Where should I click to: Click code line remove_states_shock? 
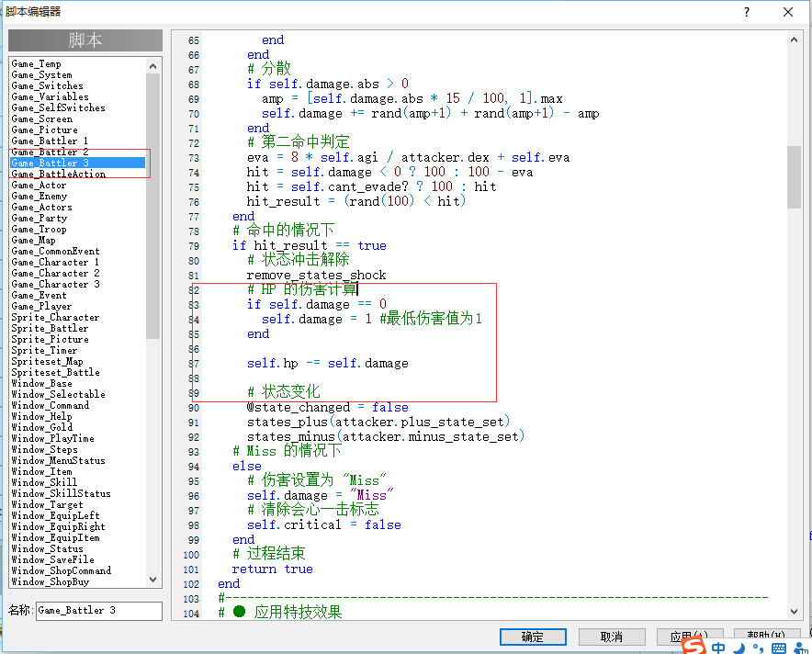pyautogui.click(x=316, y=275)
